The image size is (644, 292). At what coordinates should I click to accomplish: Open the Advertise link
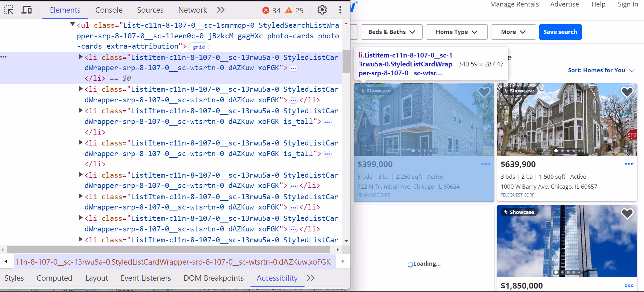[x=565, y=4]
